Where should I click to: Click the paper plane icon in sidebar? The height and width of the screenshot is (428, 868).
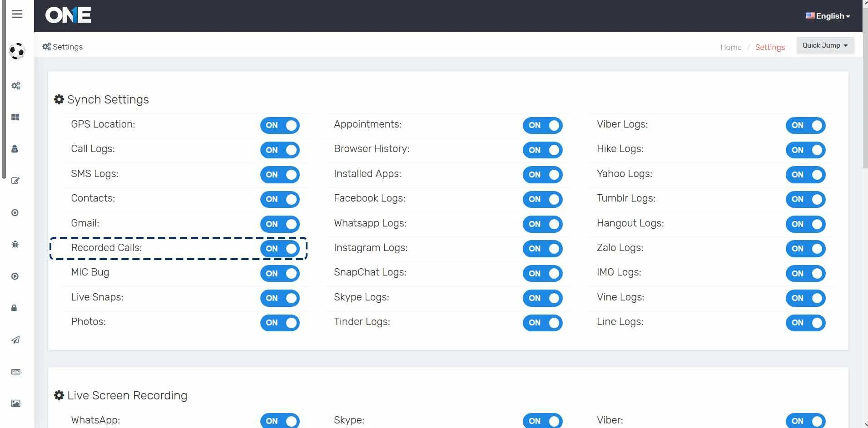tap(15, 340)
